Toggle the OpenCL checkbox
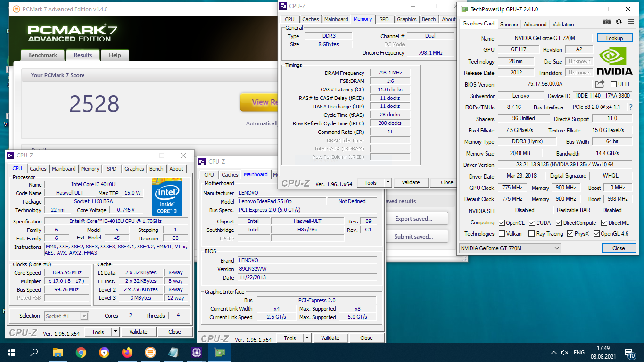 click(x=502, y=222)
